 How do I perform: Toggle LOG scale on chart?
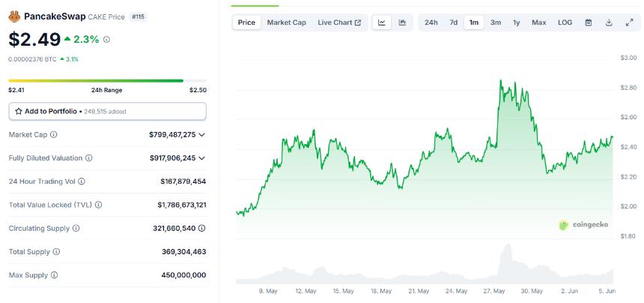[x=565, y=22]
